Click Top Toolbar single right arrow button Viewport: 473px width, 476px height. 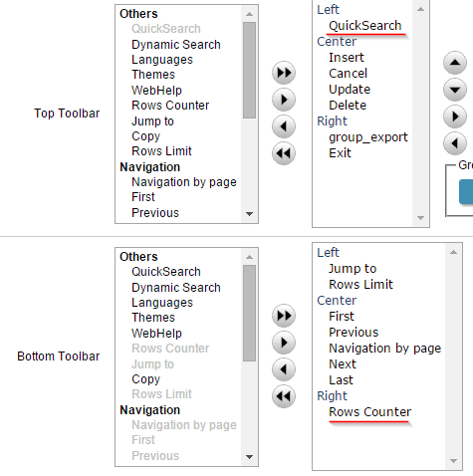tap(284, 100)
